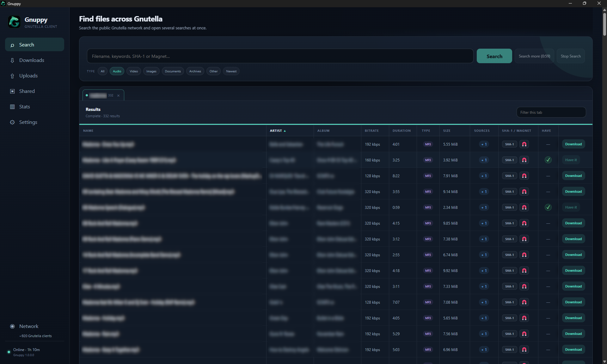Image resolution: width=607 pixels, height=364 pixels.
Task: Copy SHA-1 hash of the 7.38 MiB file
Action: click(x=509, y=239)
